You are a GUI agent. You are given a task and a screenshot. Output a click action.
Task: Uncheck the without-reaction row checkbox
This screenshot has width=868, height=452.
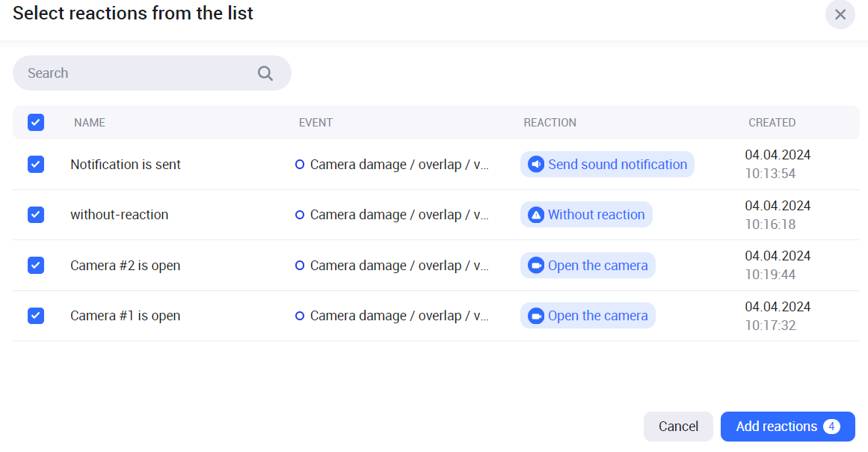[36, 215]
